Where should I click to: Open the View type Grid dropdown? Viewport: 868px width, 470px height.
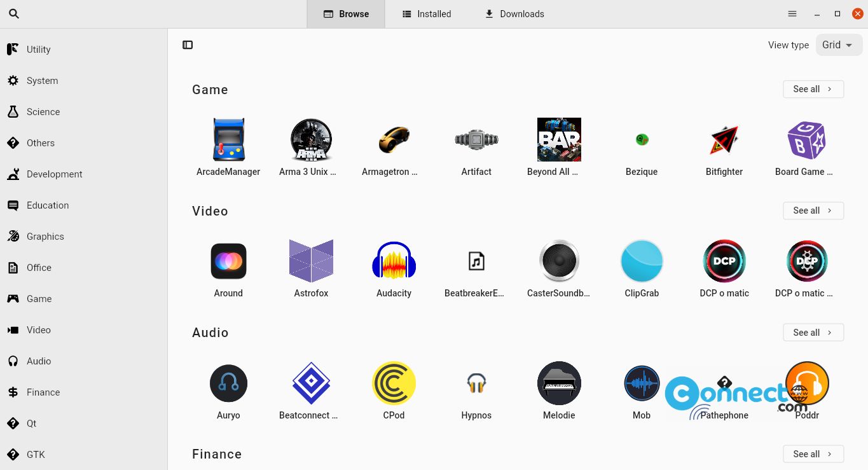click(839, 45)
